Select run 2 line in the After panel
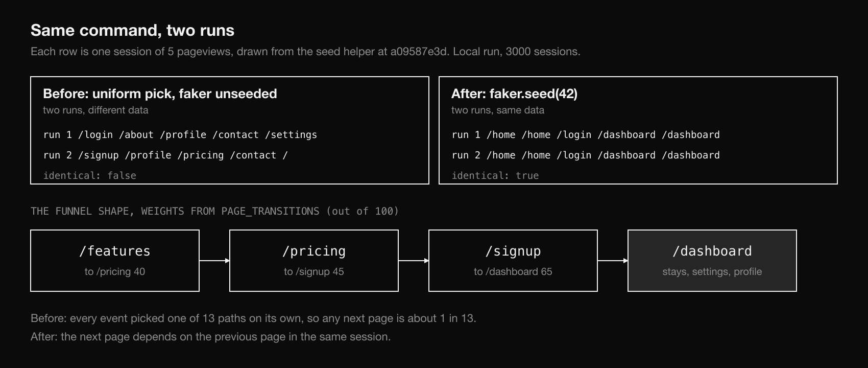Screen dimensions: 868x368 click(586, 155)
